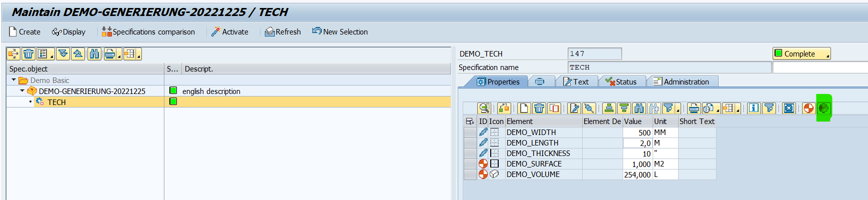Screen dimensions: 868x200
Task: Click the delete trash icon in the tree toolbar
Action: point(28,54)
